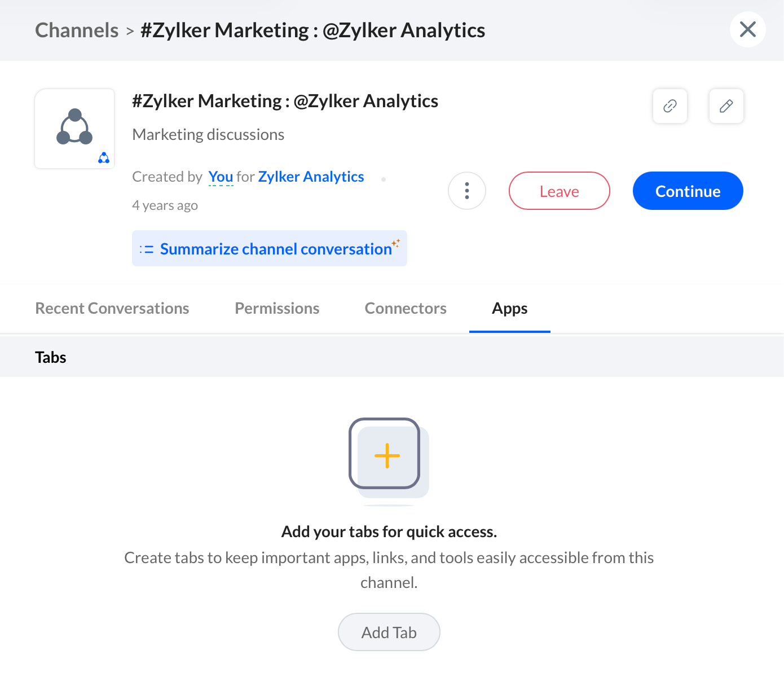
Task: Click the channel title next to the avatar
Action: pos(285,101)
